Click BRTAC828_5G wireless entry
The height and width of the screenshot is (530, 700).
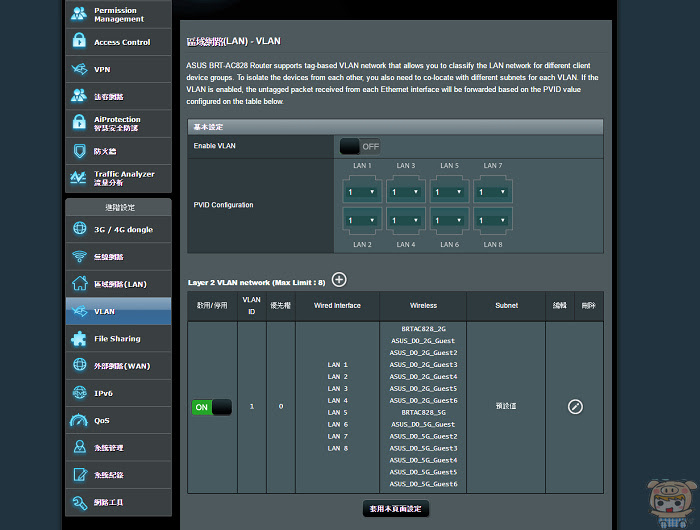tap(423, 413)
